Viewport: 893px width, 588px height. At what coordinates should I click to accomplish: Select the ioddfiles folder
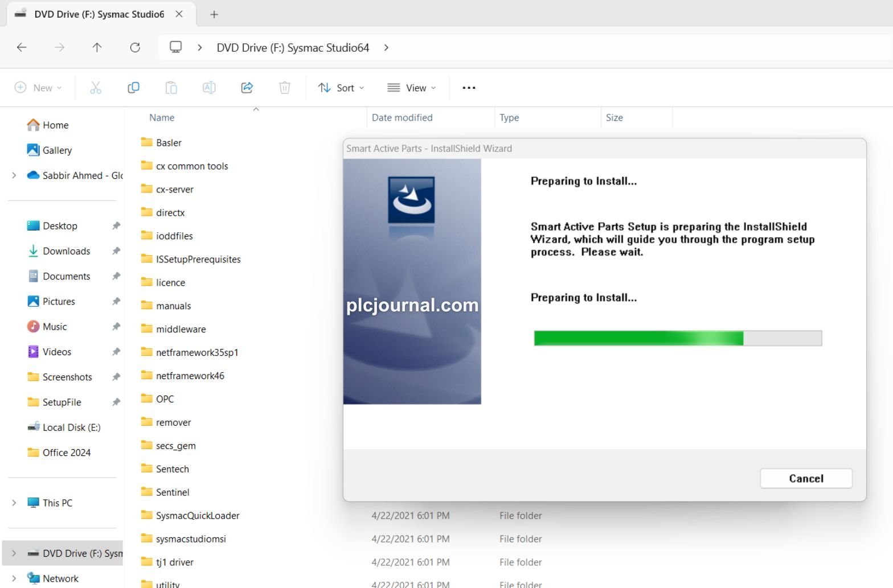coord(167,236)
